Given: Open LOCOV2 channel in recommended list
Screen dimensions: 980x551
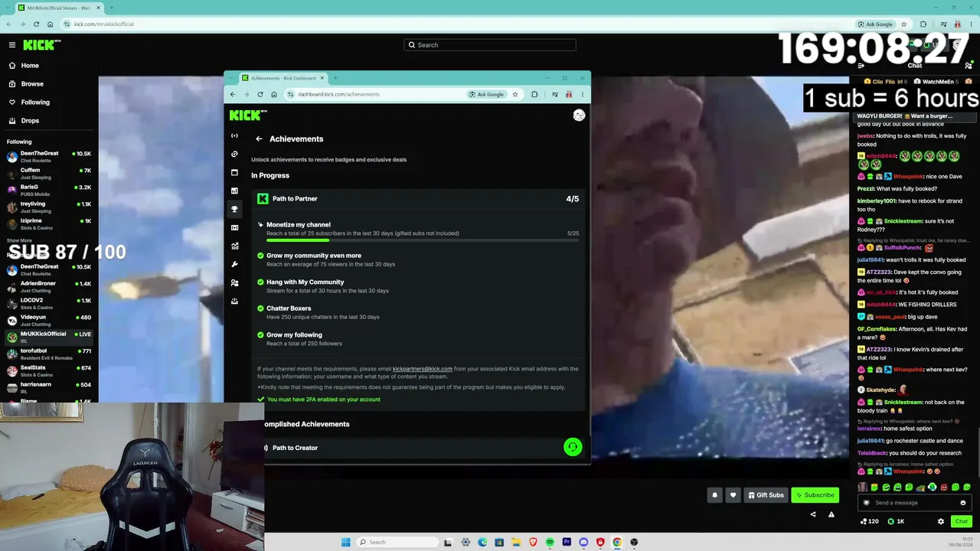Looking at the screenshot, I should [49, 303].
